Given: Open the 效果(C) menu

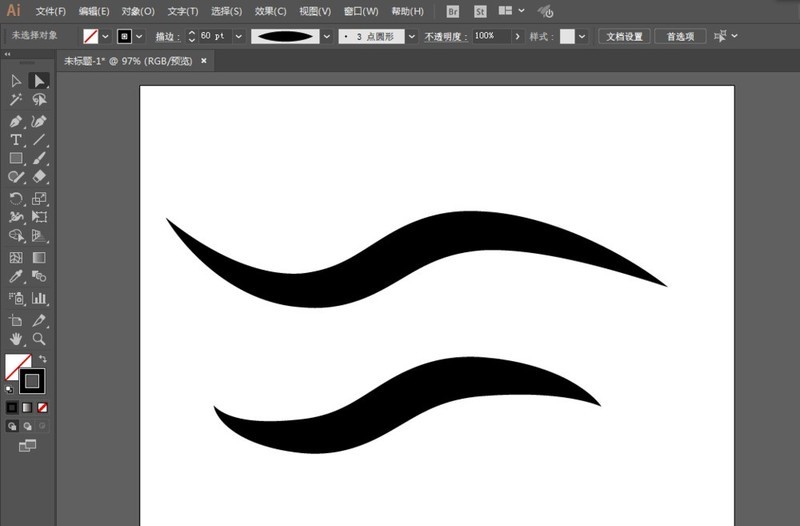Looking at the screenshot, I should tap(270, 11).
